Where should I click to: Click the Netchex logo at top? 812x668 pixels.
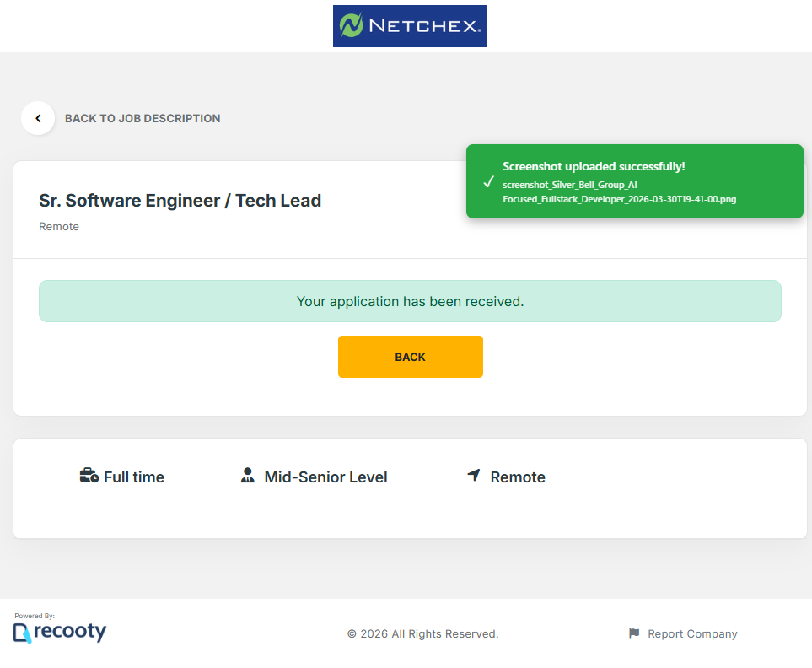(x=410, y=26)
